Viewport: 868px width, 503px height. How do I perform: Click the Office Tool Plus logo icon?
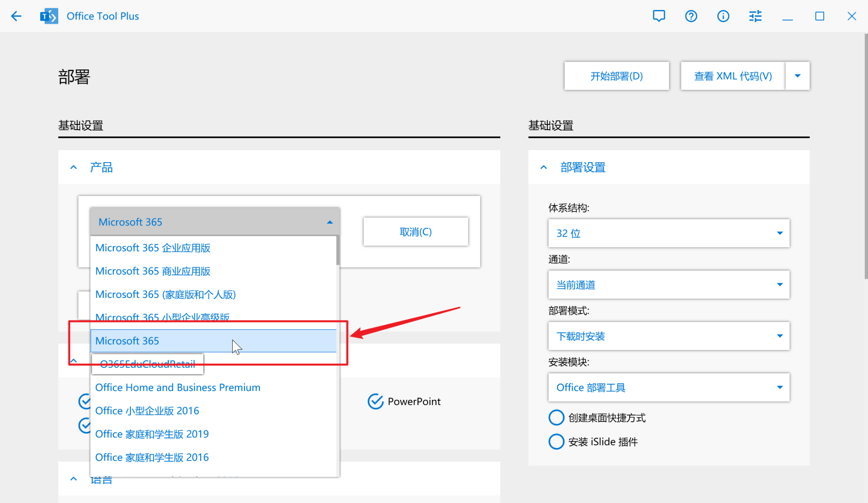point(49,16)
